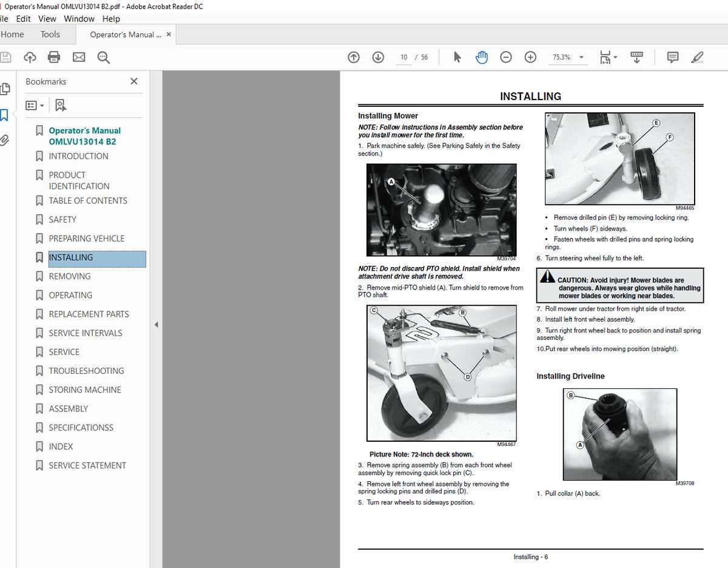The image size is (728, 568).
Task: Open the scrolling mode keyboard icon
Action: 636,57
